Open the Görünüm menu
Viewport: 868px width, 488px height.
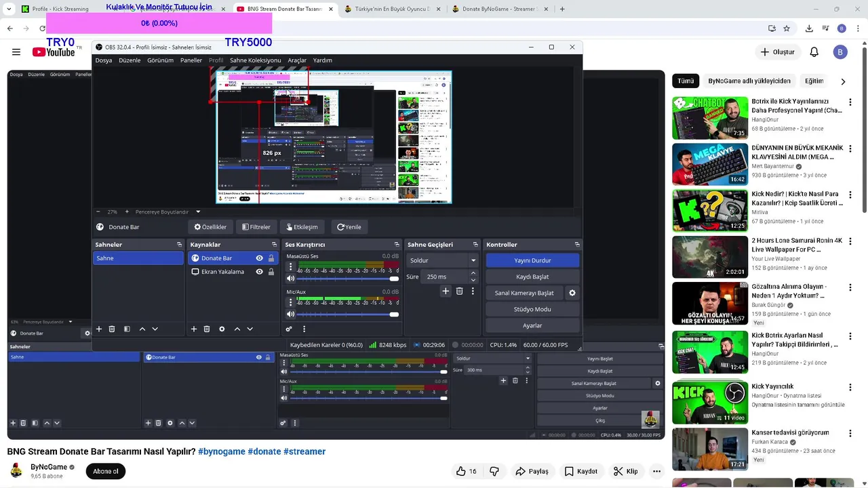[161, 60]
